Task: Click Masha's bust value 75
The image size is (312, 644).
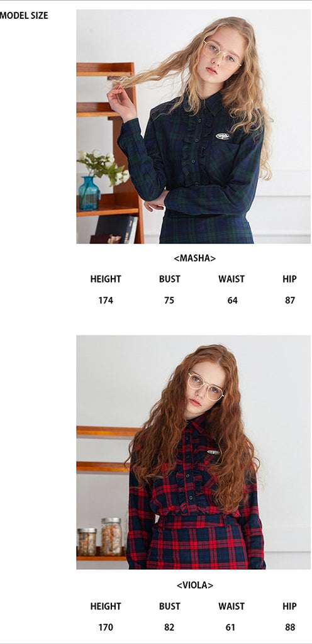Action: point(169,301)
